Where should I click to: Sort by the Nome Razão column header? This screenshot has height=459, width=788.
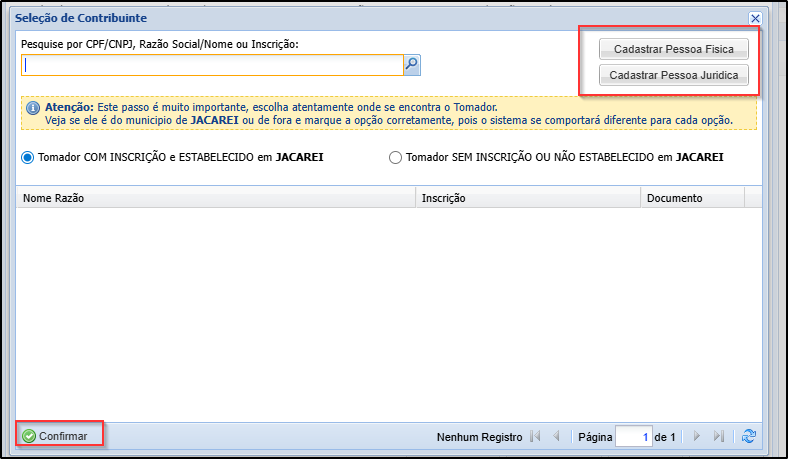[215, 198]
